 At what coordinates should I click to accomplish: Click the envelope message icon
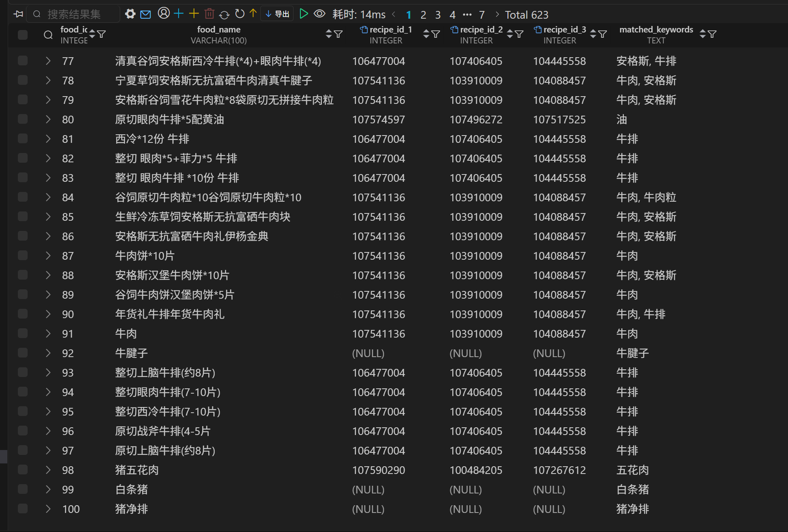tap(145, 14)
